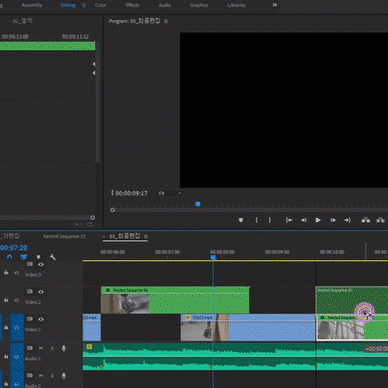Mark In point in Program monitor

coord(256,220)
